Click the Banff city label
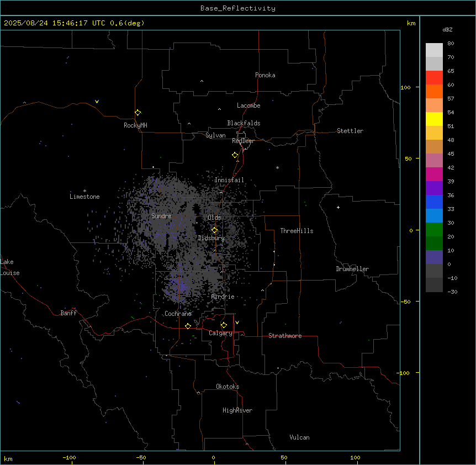476x465 pixels. [x=68, y=313]
